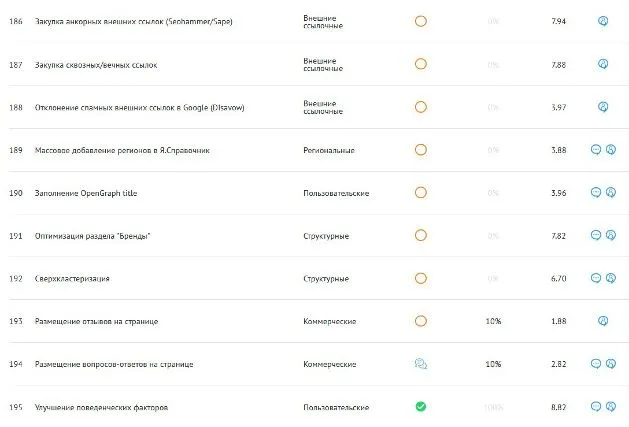The height and width of the screenshot is (427, 629).
Task: Click the user icon in row 190
Action: pos(611,193)
